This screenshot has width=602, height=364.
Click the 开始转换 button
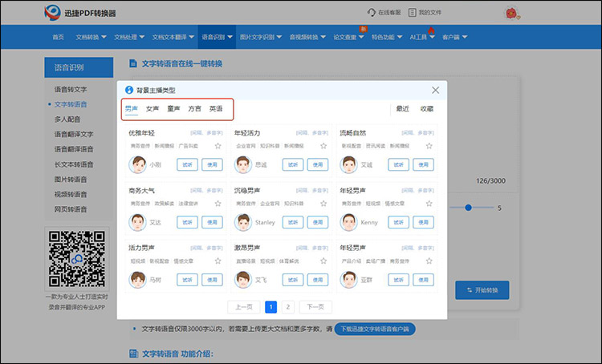pyautogui.click(x=482, y=290)
